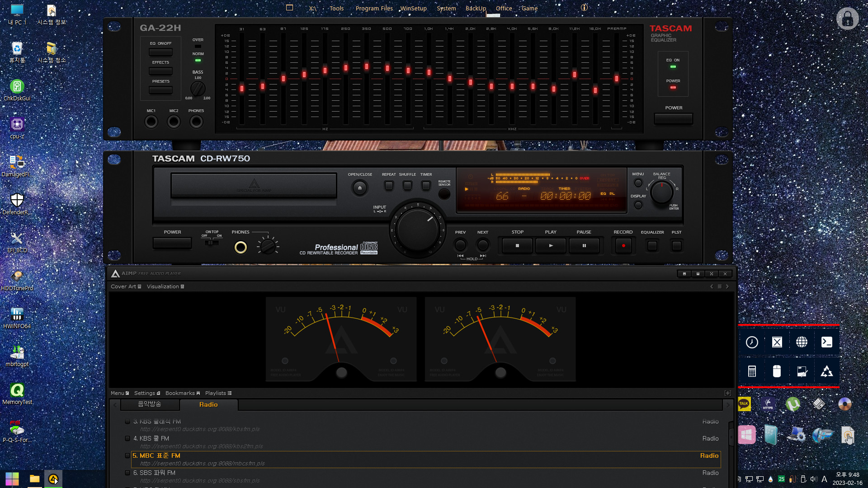Open the Game menu
The image size is (868, 488).
[x=529, y=8]
